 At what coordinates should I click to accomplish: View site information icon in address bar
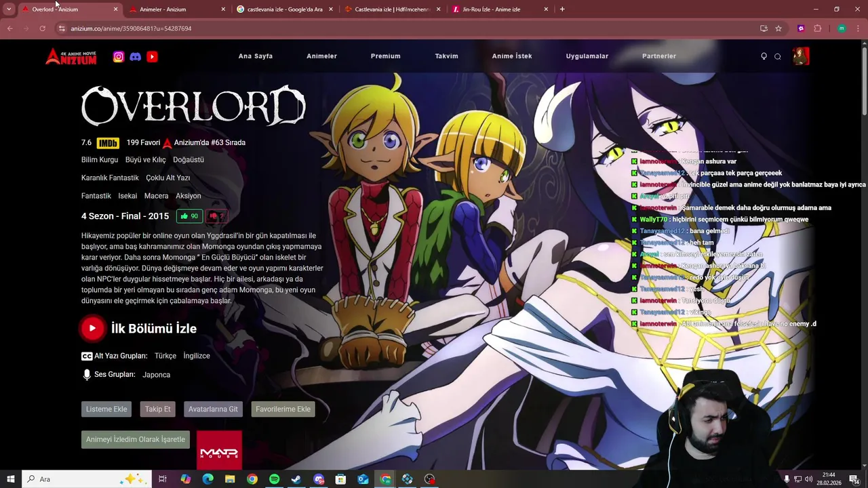[x=62, y=28]
